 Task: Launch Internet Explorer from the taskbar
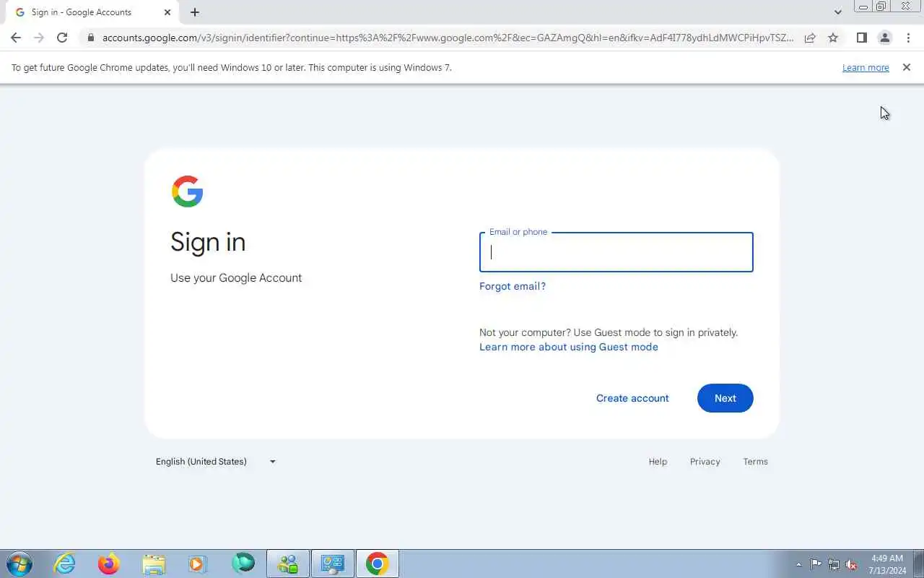[x=65, y=564]
